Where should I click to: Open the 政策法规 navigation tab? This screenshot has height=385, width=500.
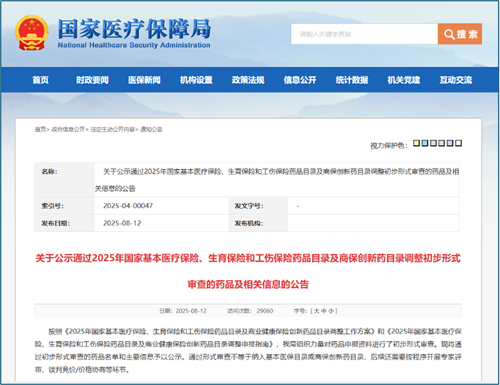tap(248, 80)
